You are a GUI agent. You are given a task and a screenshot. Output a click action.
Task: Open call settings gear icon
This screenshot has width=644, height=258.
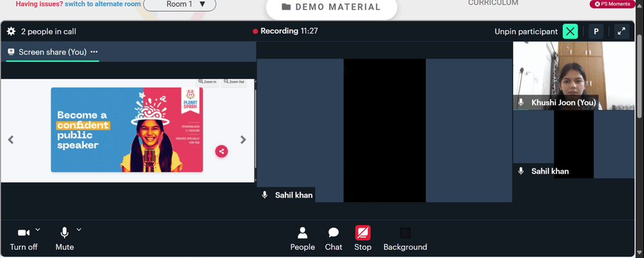[11, 31]
